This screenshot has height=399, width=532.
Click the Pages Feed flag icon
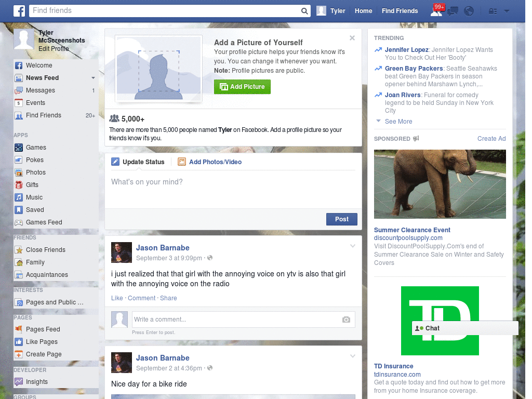pyautogui.click(x=19, y=329)
